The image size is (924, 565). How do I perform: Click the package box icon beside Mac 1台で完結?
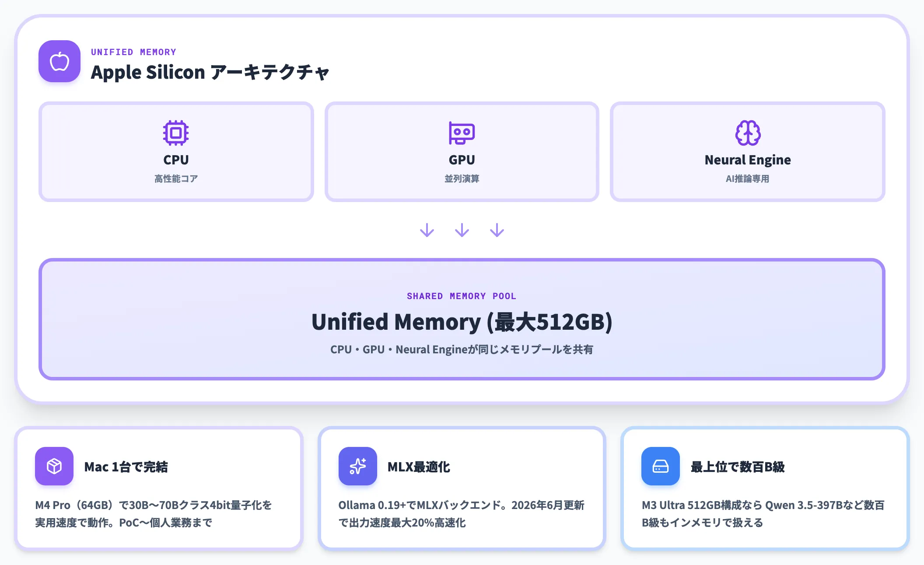(x=54, y=466)
